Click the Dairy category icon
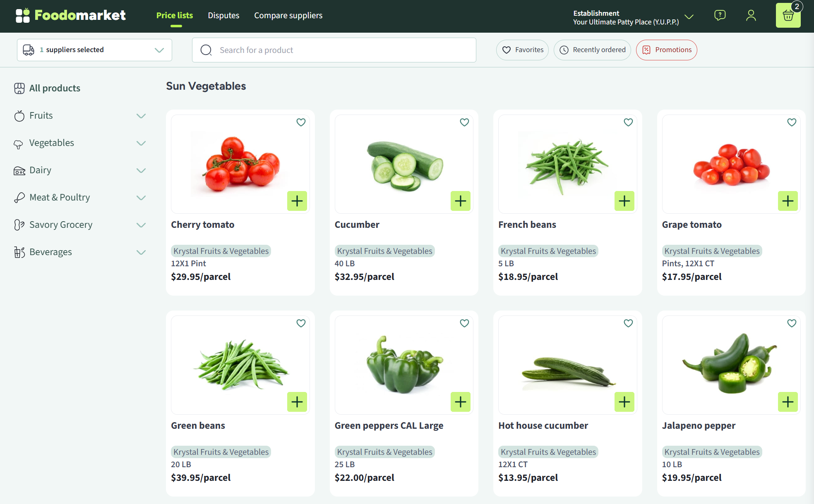The height and width of the screenshot is (504, 814). (19, 170)
